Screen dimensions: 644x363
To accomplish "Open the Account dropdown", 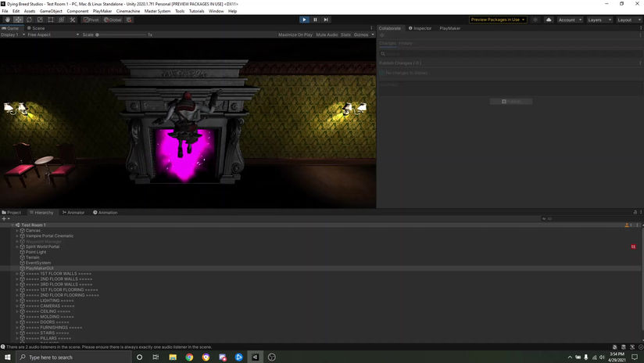I will [x=570, y=20].
